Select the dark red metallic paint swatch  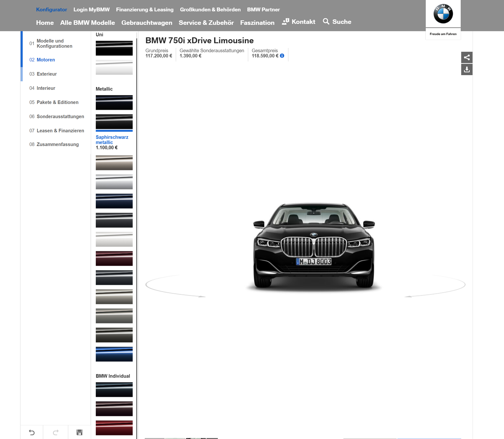(x=114, y=258)
